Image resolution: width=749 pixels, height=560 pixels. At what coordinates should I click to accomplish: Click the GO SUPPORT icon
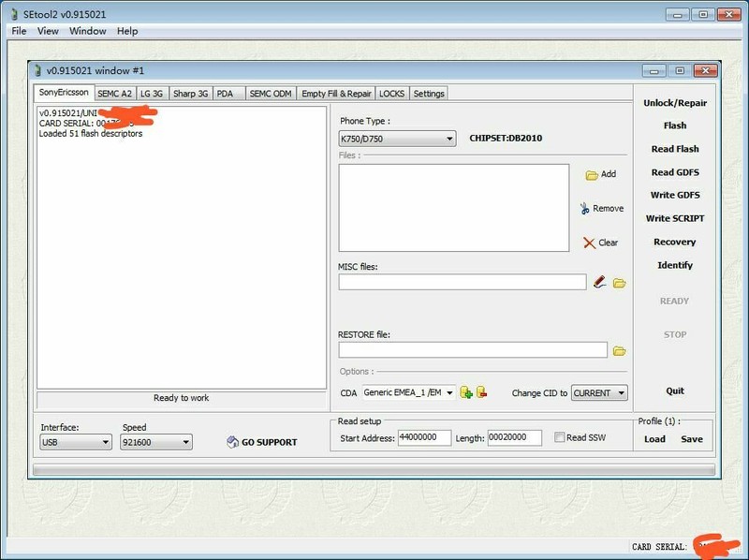[232, 442]
